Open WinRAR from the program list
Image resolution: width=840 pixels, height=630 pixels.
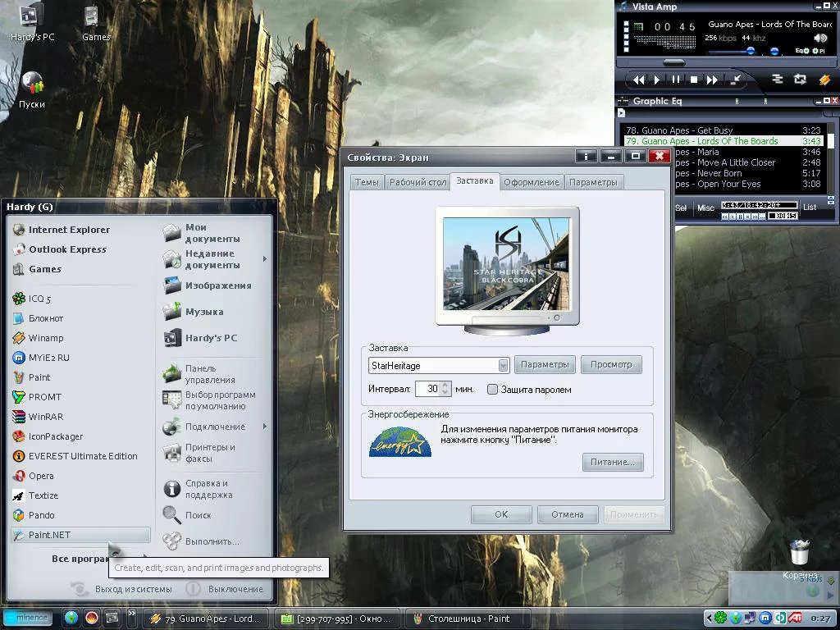tap(38, 417)
